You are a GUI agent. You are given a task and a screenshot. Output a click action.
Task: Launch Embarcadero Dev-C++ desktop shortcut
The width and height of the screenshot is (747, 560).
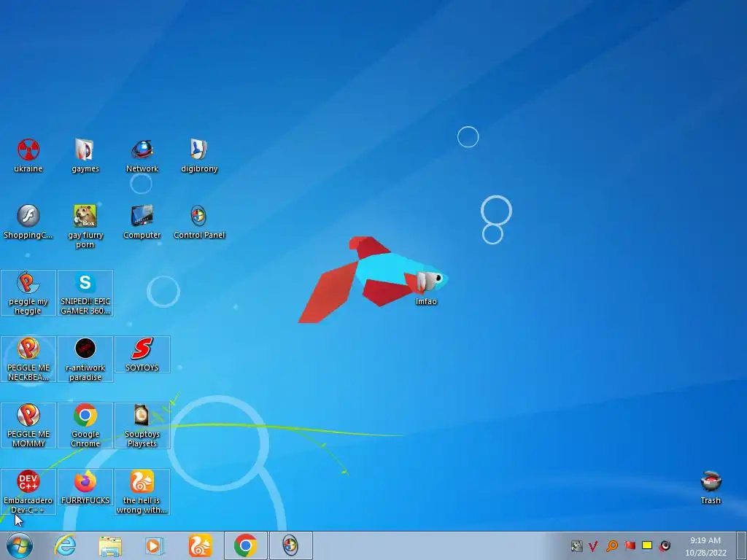point(28,491)
